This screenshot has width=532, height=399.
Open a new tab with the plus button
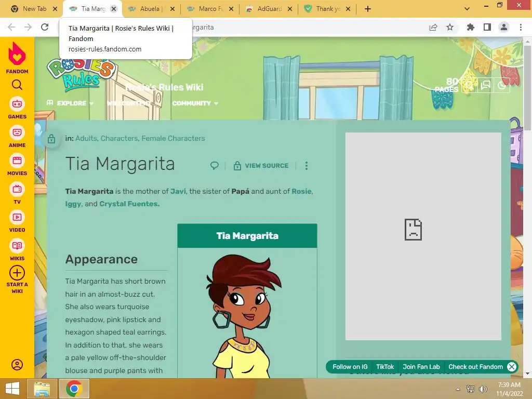coord(368,9)
